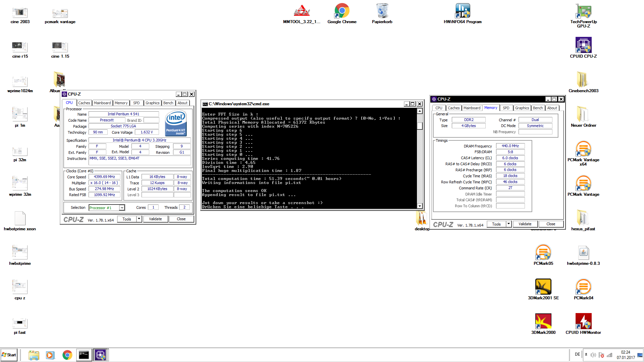Click the DE language indicator
The height and width of the screenshot is (362, 644).
(577, 354)
